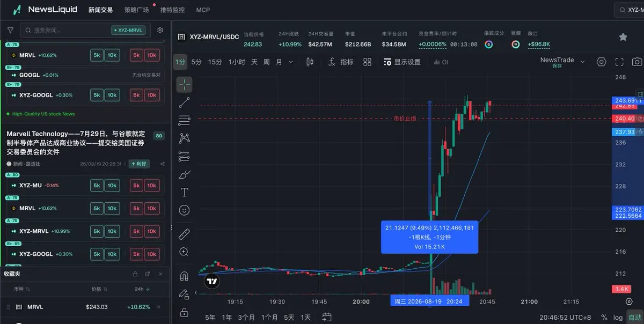Open the candlestick chart type selector

tap(310, 62)
